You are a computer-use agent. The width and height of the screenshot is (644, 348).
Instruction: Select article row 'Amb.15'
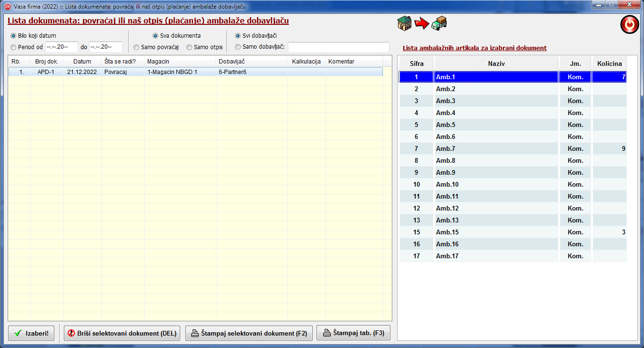click(512, 232)
